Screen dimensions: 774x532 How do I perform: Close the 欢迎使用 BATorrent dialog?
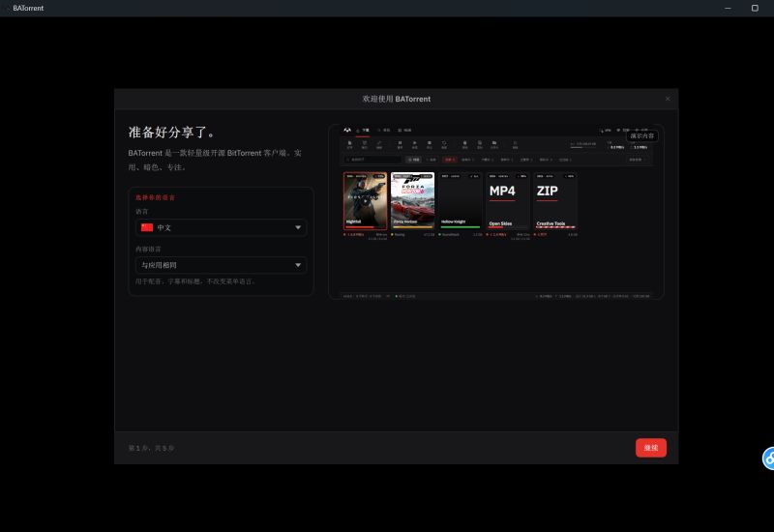668,99
